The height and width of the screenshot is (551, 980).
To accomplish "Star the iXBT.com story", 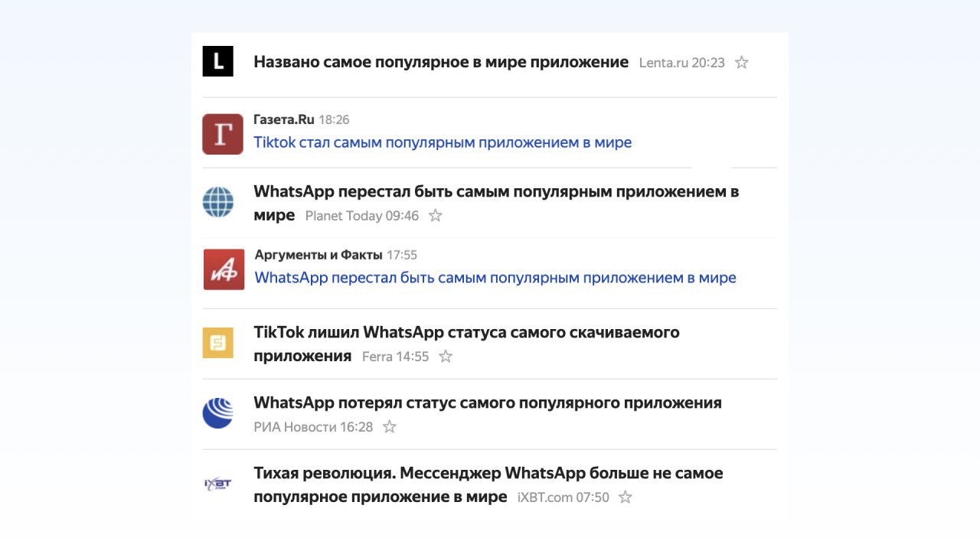I will pos(626,497).
